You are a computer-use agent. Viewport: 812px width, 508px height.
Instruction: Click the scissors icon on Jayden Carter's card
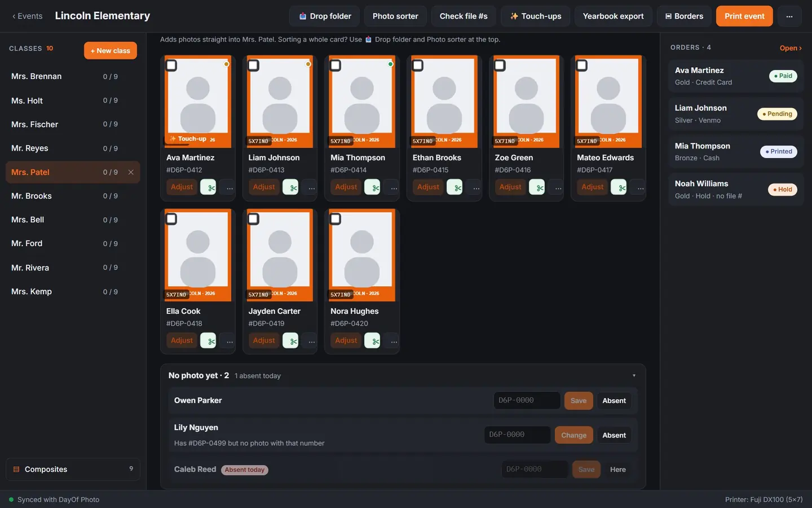tap(290, 341)
